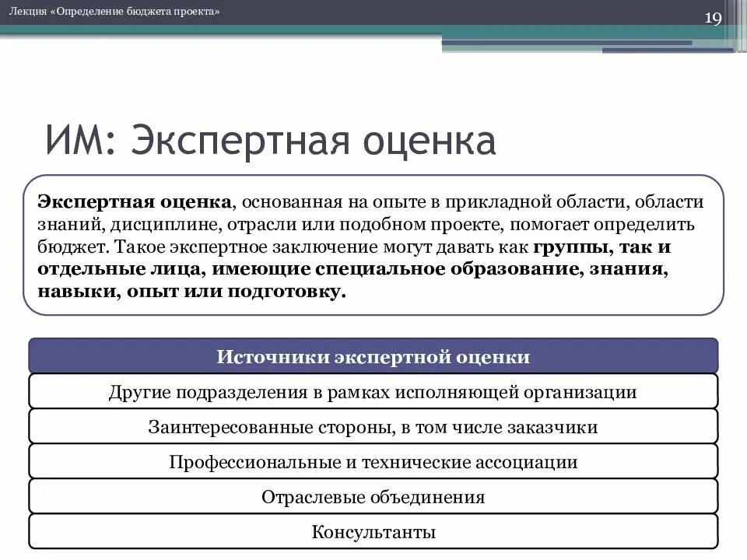This screenshot has width=747, height=560.
Task: Click the slide number 19
Action: click(713, 18)
